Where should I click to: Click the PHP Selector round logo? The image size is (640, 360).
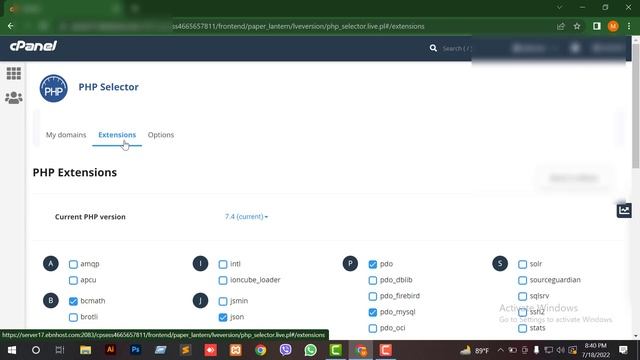tap(53, 88)
